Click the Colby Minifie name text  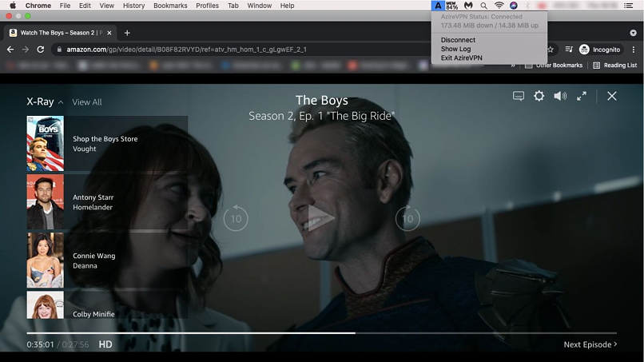[93, 314]
